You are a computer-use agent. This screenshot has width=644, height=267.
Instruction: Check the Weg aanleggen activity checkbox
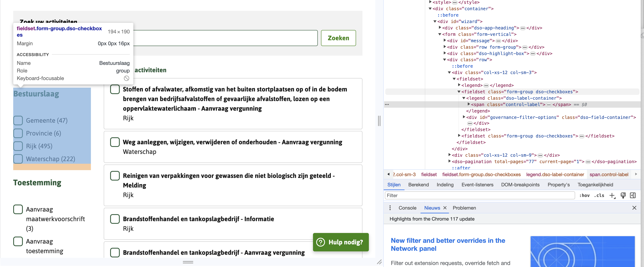[115, 142]
